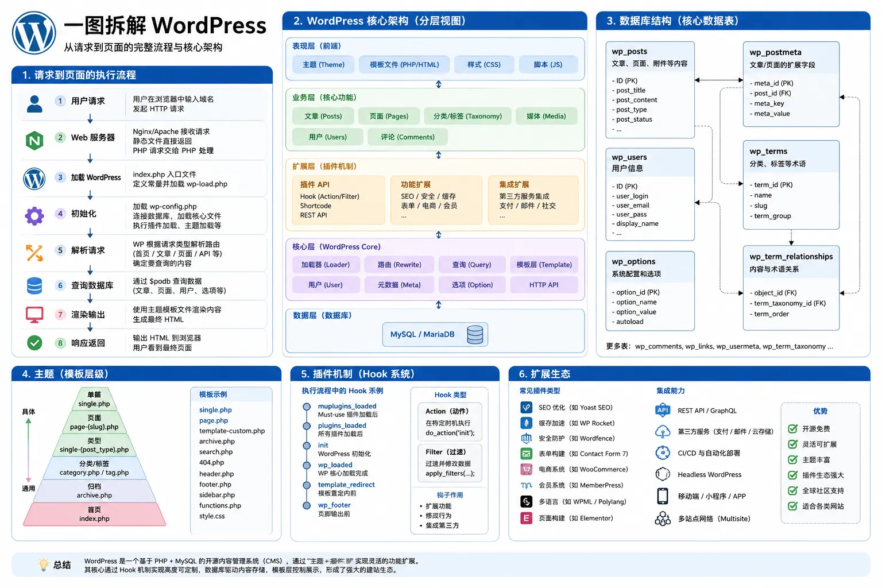The width and height of the screenshot is (882, 588).
Task: Click the mobile phone icon beside 移动端 / 小程序 / APP
Action: click(x=663, y=496)
